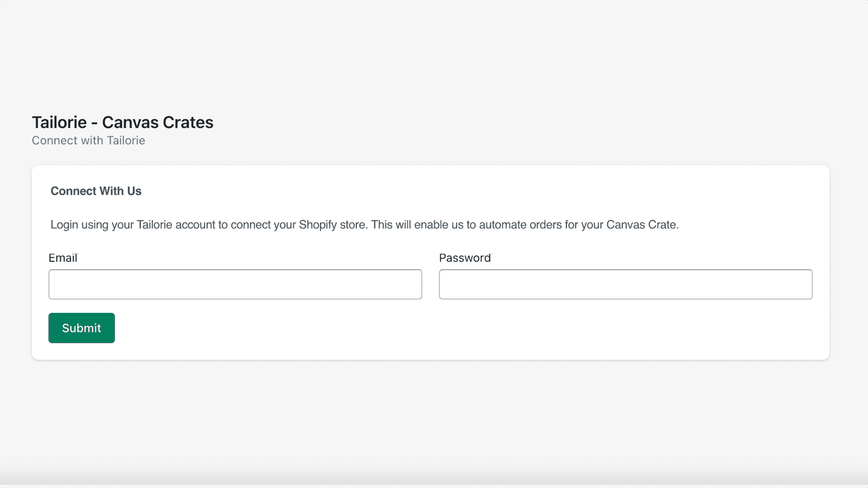Click the "Tailorie - Canvas Crates" page title
This screenshot has width=868, height=488.
[123, 123]
